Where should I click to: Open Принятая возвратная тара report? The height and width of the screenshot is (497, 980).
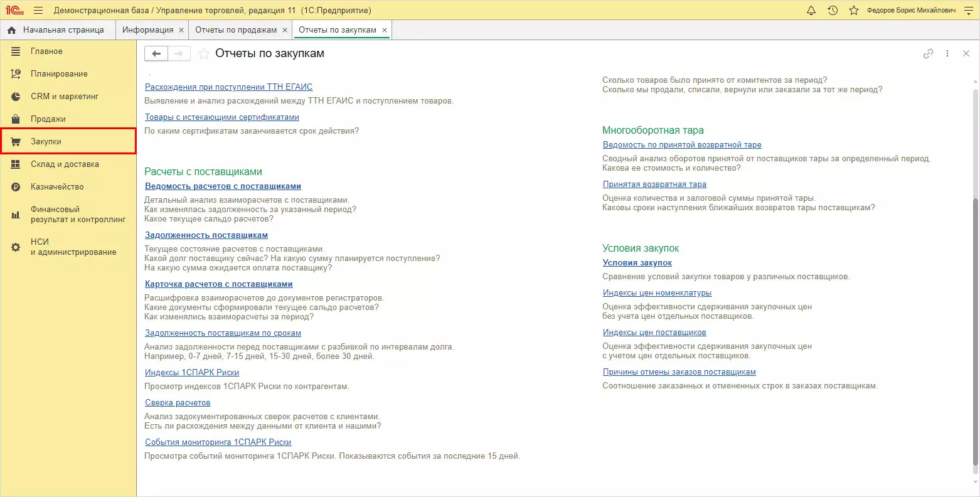pos(654,184)
